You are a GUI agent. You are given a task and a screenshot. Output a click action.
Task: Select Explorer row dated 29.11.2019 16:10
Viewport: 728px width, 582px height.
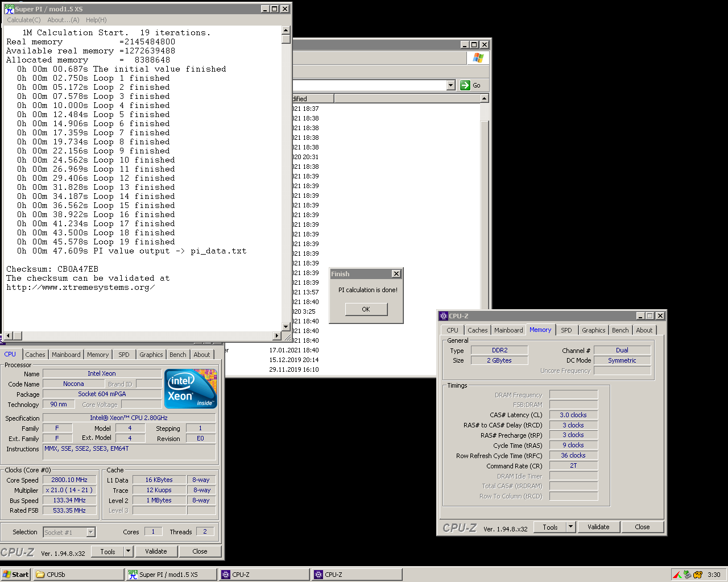[294, 369]
